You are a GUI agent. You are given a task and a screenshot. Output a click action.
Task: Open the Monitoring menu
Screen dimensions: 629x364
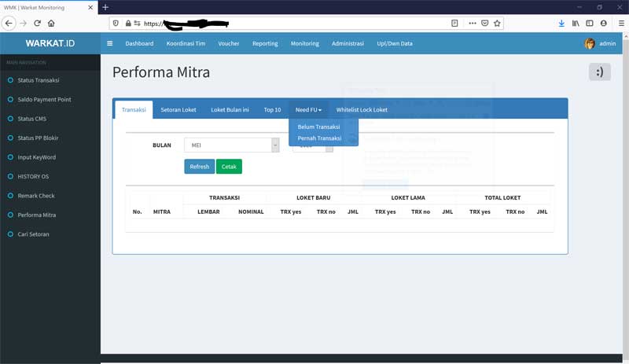coord(305,43)
